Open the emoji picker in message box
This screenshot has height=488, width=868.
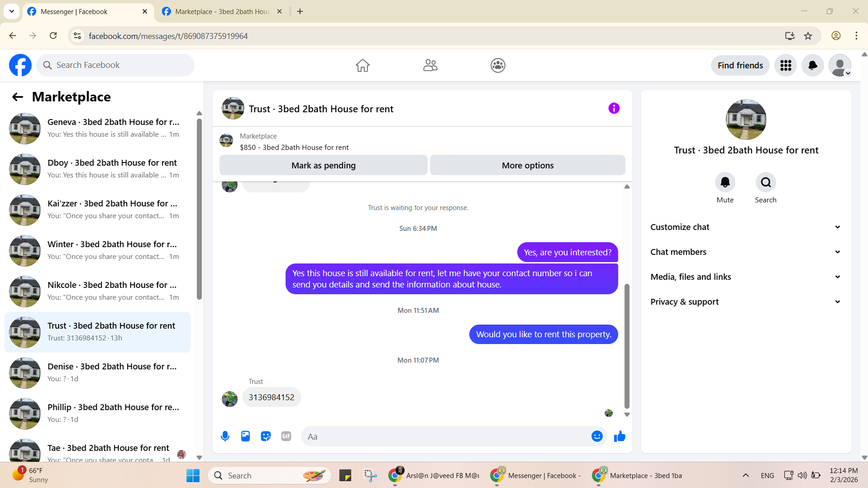coord(597,436)
